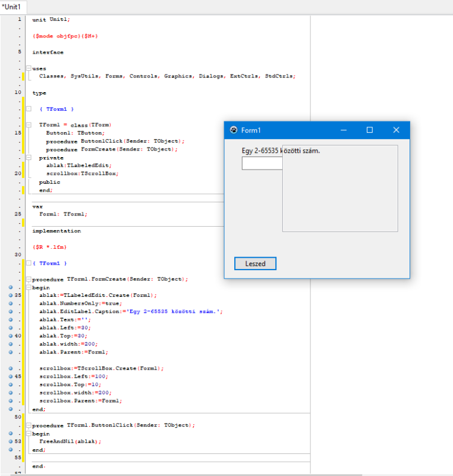This screenshot has width=453, height=476.
Task: Set breakpoint on gutter dot at line 40
Action: tap(11, 336)
